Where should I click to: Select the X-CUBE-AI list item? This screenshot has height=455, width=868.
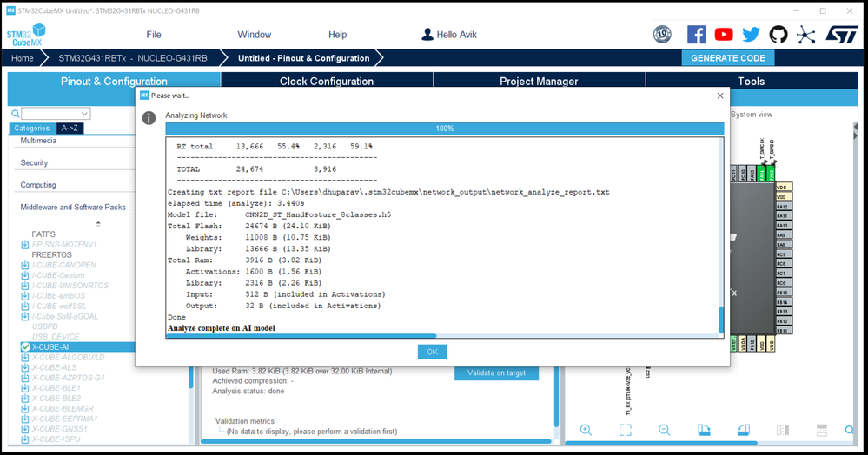coord(77,347)
